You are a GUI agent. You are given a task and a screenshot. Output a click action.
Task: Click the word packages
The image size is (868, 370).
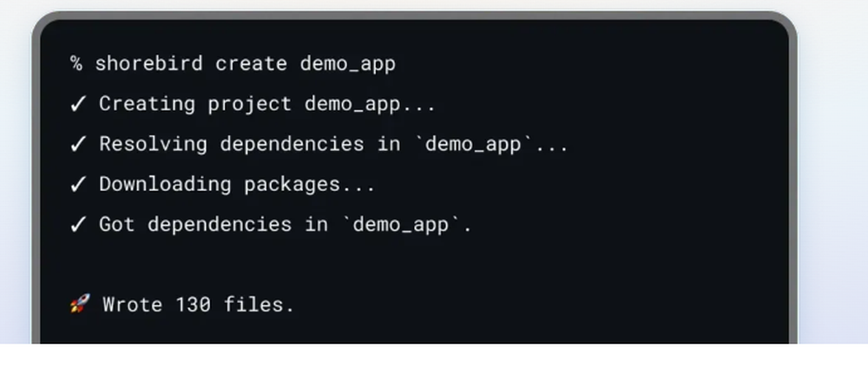[x=292, y=184]
